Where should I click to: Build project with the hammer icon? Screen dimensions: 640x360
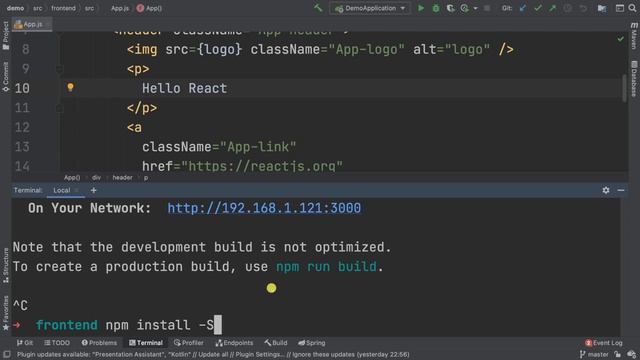coord(318,8)
